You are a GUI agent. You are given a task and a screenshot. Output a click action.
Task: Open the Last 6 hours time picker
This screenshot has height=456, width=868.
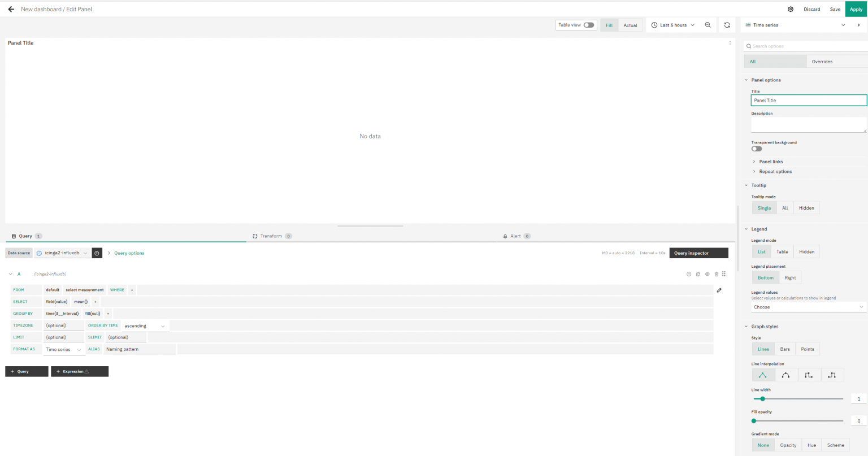[672, 25]
